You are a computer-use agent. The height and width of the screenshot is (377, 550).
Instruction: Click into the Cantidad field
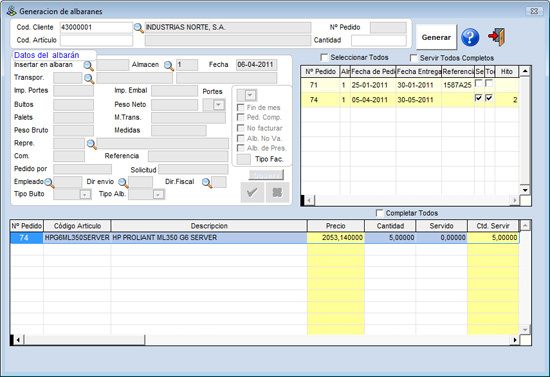[x=379, y=40]
